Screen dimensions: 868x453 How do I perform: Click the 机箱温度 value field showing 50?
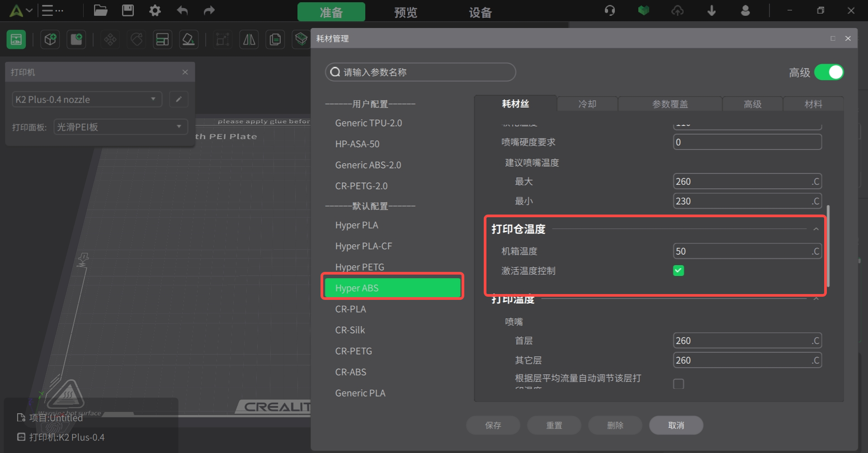coord(747,251)
